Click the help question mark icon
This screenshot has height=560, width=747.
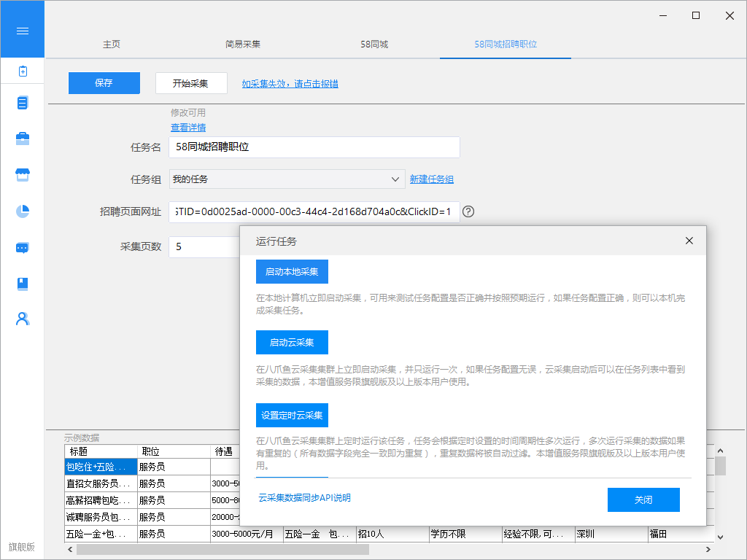click(468, 211)
